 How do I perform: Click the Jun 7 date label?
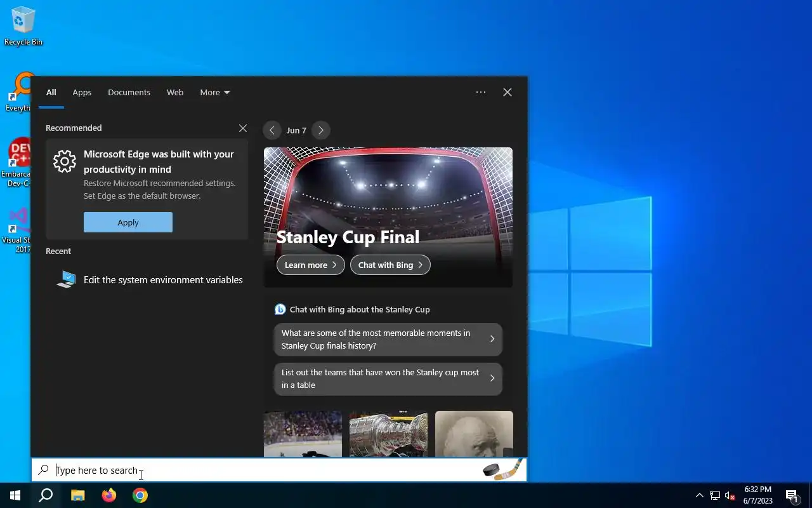pos(296,130)
